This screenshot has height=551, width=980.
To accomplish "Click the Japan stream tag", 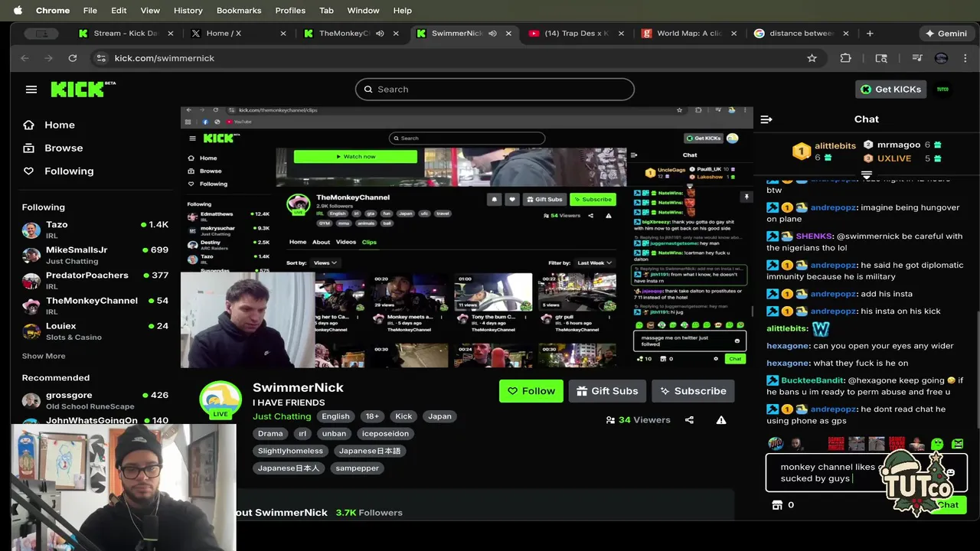I will point(439,416).
